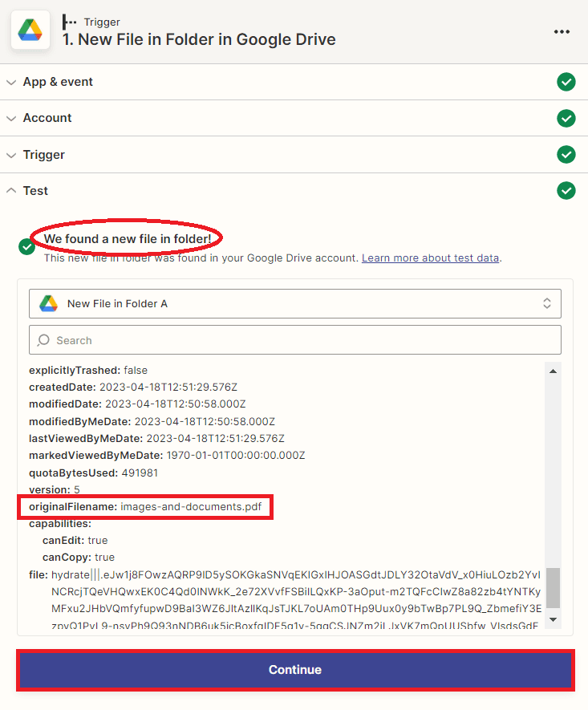The height and width of the screenshot is (710, 588).
Task: Click the green checkmark beside Account
Action: [x=566, y=118]
